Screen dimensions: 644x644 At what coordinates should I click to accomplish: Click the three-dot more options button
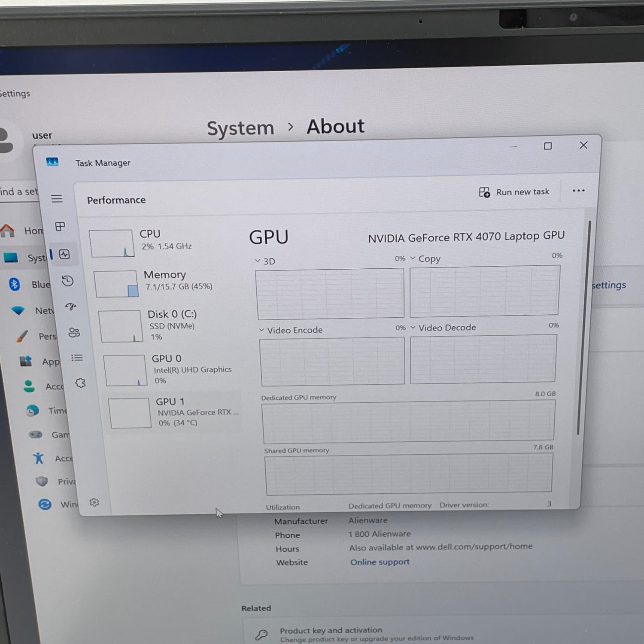[578, 191]
